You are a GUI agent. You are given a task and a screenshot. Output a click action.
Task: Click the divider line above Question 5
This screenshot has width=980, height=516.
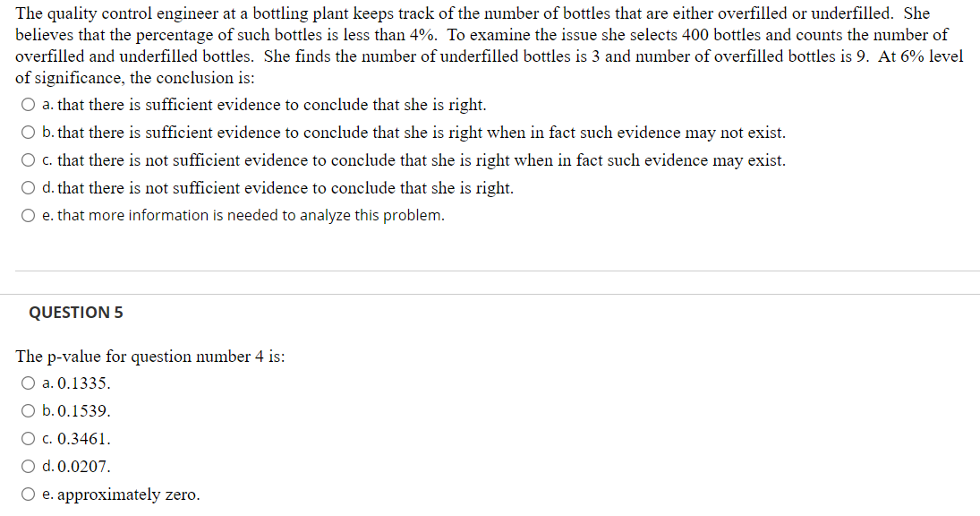(490, 294)
